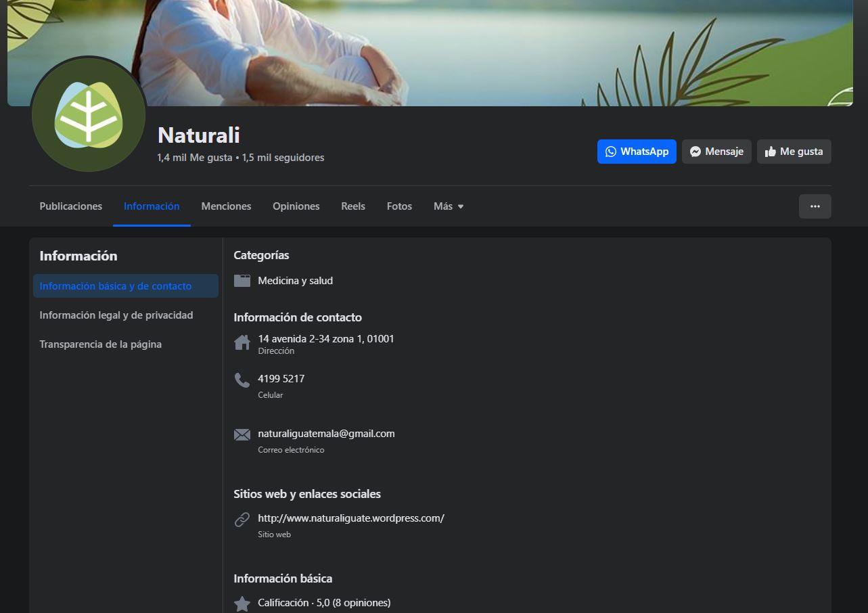Click the envelope email icon
Viewport: 868px width, 613px height.
[x=242, y=435]
